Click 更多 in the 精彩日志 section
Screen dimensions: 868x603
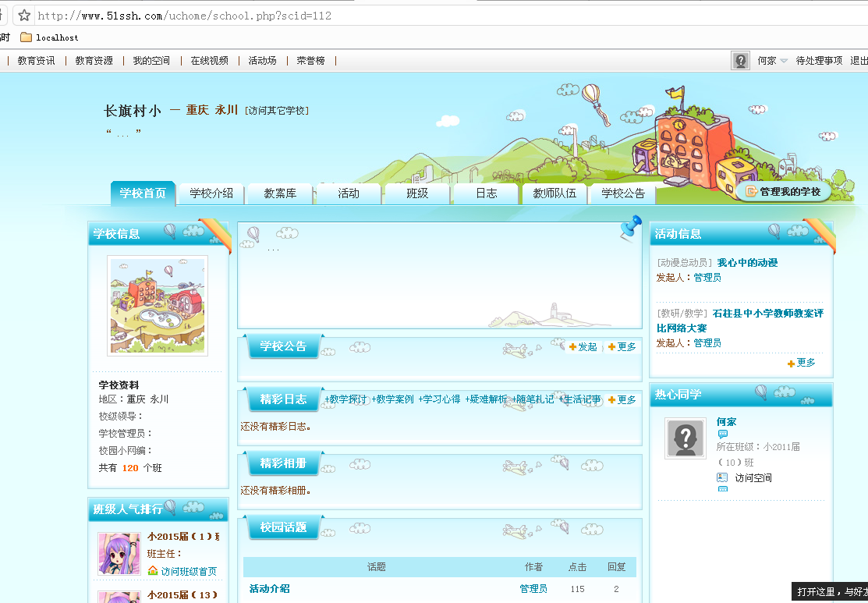pos(627,399)
